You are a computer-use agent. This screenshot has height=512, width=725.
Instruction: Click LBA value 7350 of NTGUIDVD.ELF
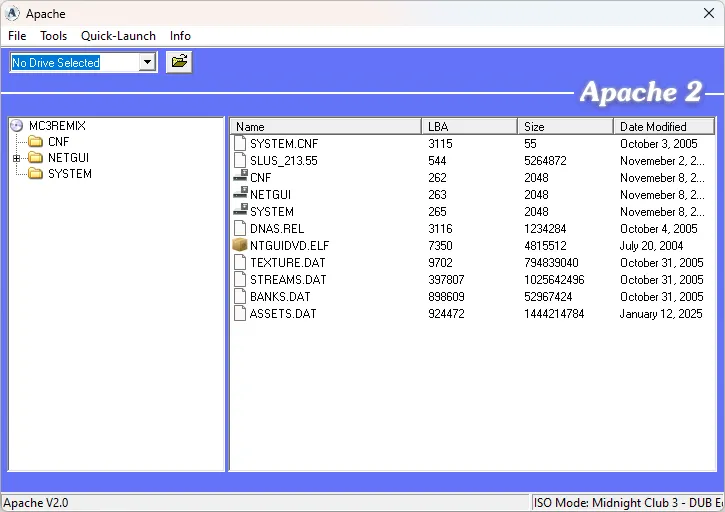(x=440, y=246)
